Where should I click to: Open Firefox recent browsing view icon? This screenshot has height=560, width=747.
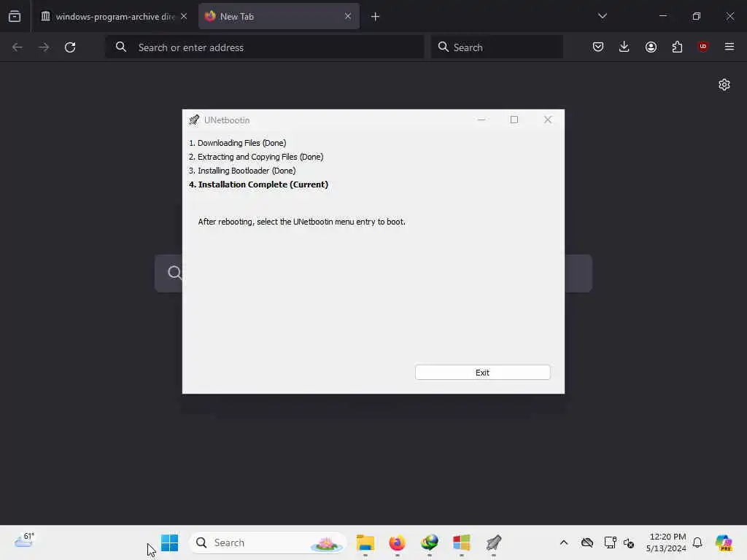coord(15,16)
